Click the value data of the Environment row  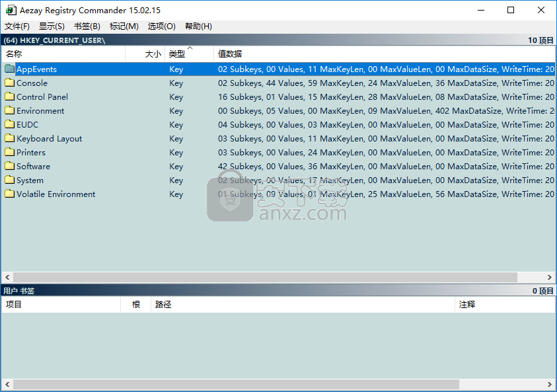pos(386,111)
